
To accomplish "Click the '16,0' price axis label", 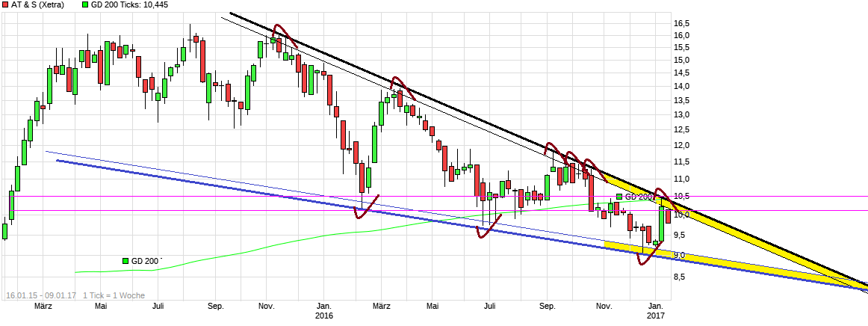I will [681, 35].
